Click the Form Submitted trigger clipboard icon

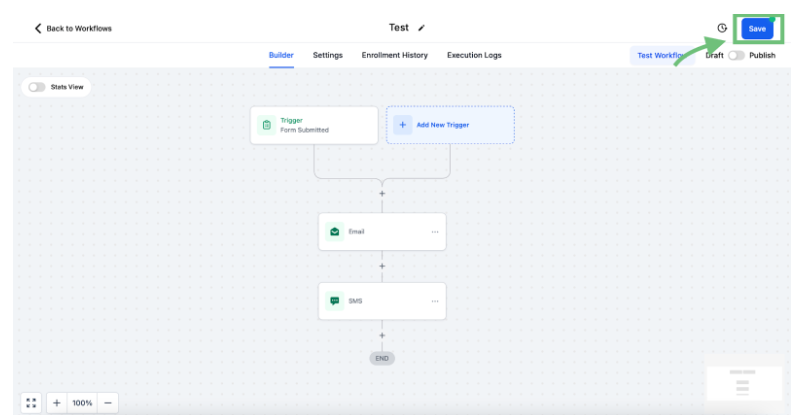tap(266, 125)
